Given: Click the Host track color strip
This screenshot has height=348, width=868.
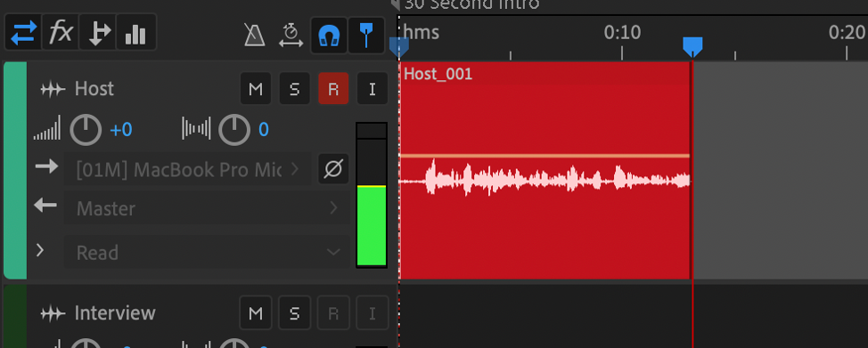Looking at the screenshot, I should click(x=15, y=170).
